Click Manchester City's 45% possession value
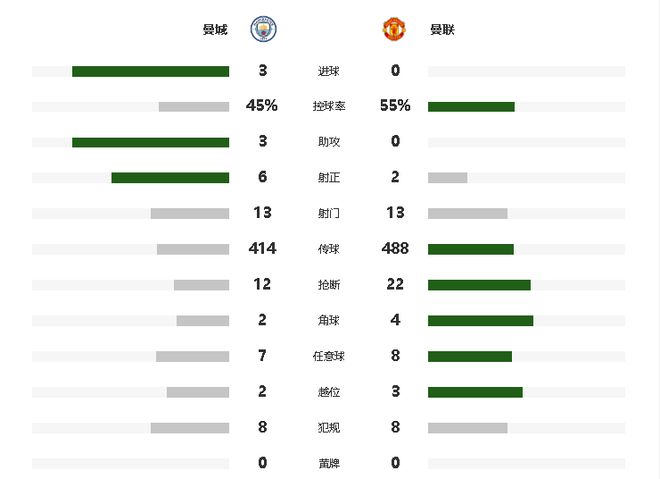660x479 pixels. coord(261,105)
